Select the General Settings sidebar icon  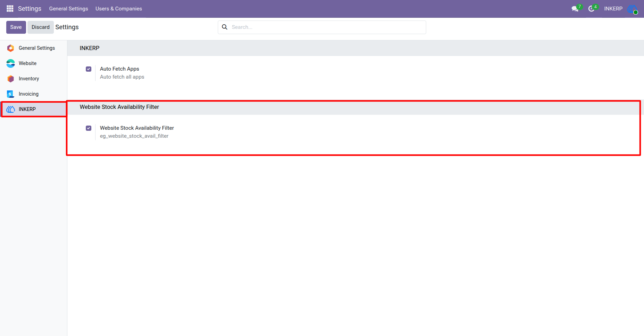coord(11,48)
